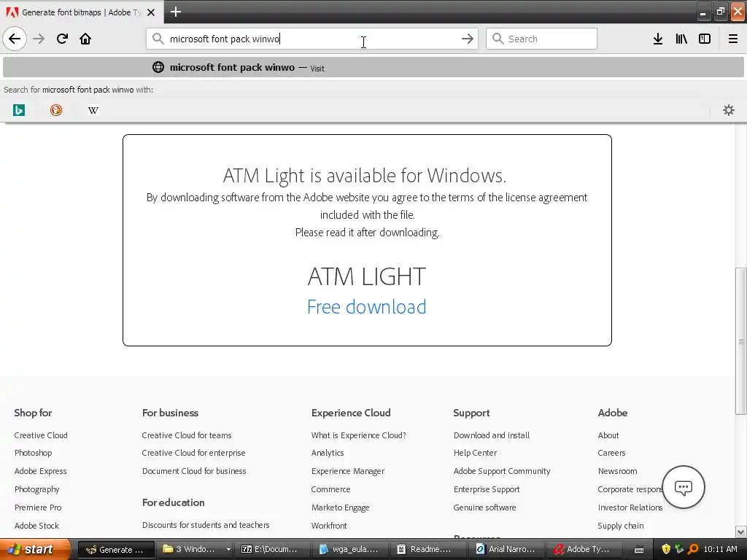Click the forward navigation arrow
The image size is (747, 560).
click(x=39, y=39)
